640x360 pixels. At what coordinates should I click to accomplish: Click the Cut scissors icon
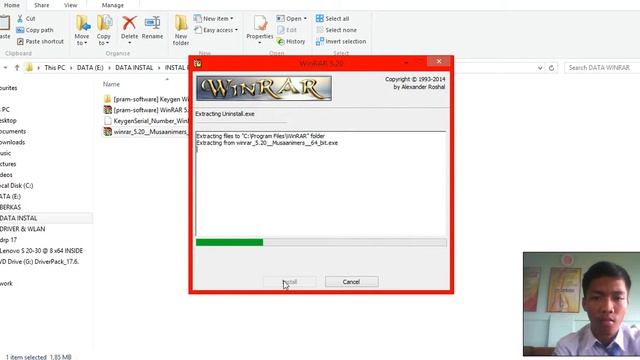[20, 19]
